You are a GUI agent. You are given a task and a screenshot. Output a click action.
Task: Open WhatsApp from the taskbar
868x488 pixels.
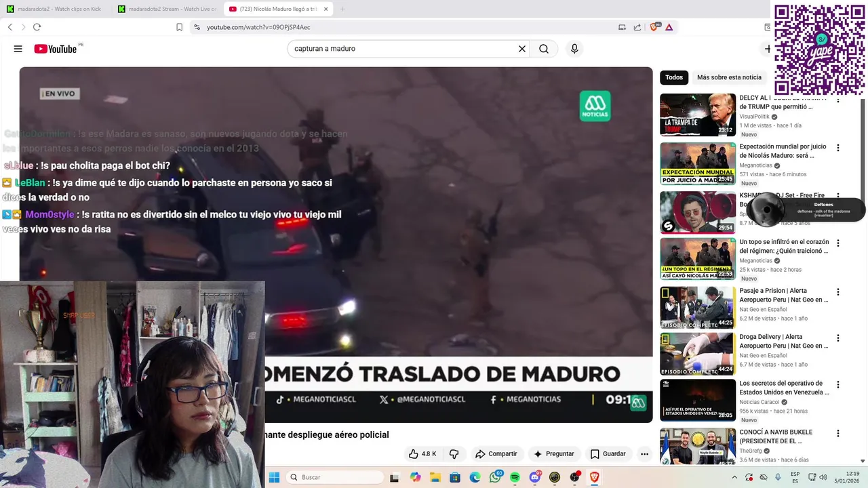496,477
